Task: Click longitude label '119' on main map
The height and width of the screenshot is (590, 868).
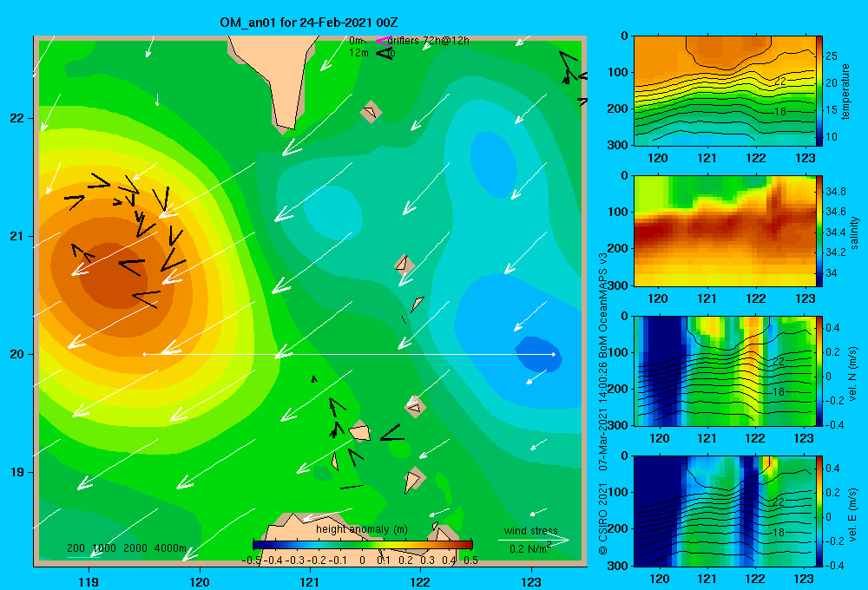Action: coord(89,581)
